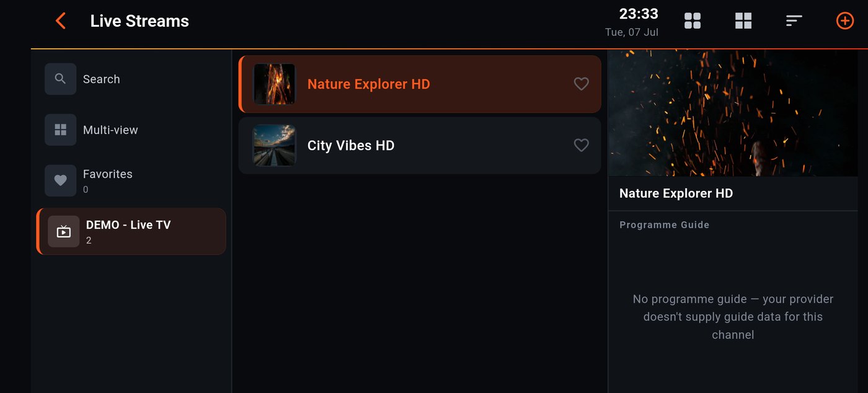Image resolution: width=868 pixels, height=393 pixels.
Task: Select the Nature Explorer HD channel row
Action: (420, 84)
